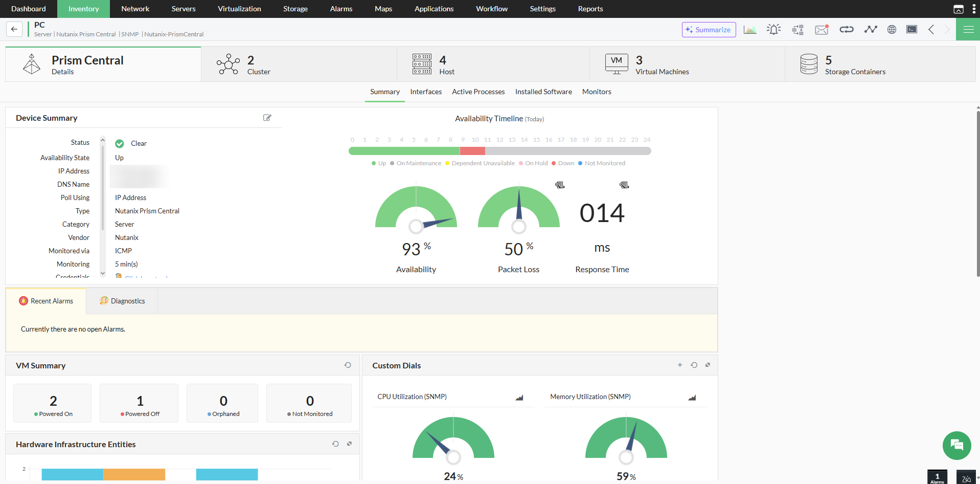Select the Recent Alarms tab
The image size is (980, 484).
[46, 301]
